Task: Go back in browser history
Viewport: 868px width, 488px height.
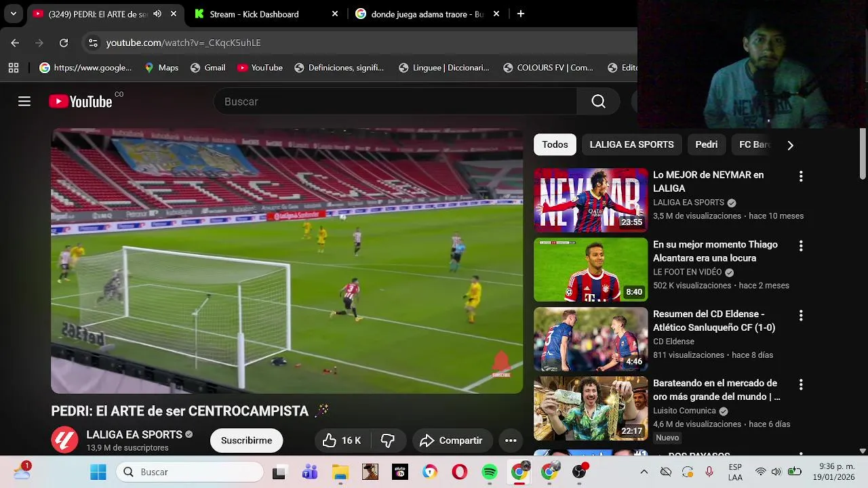Action: tap(15, 43)
